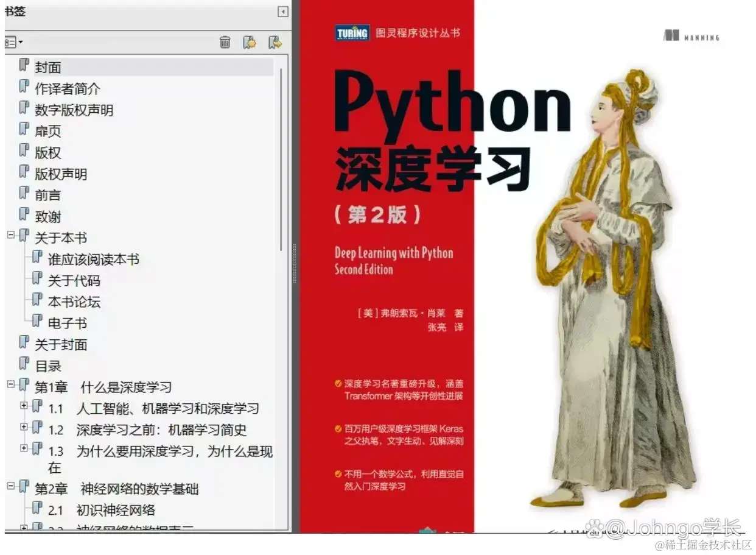
Task: Click the 1.1 人工智能、机器学习和深度学习 bookmark label
Action: point(154,409)
